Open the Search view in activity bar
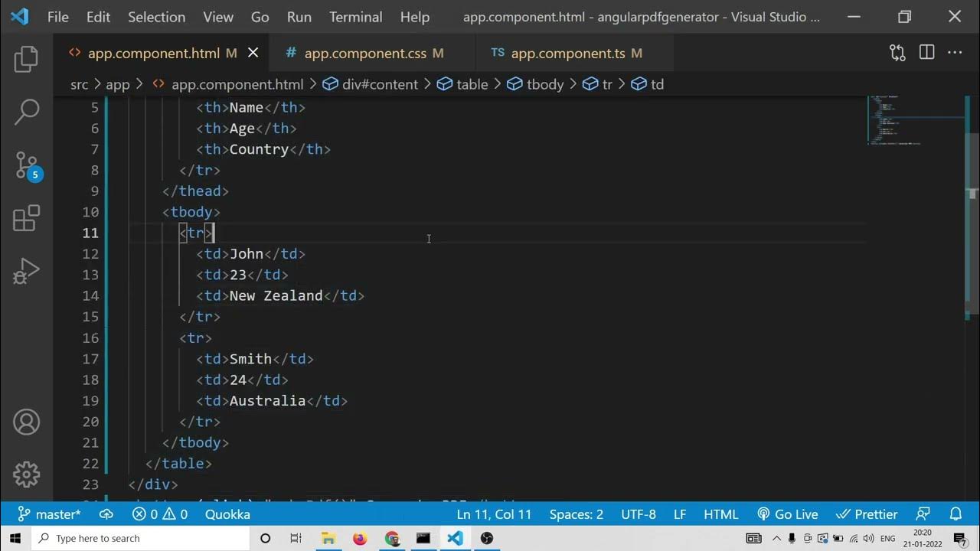The width and height of the screenshot is (980, 551). (26, 112)
